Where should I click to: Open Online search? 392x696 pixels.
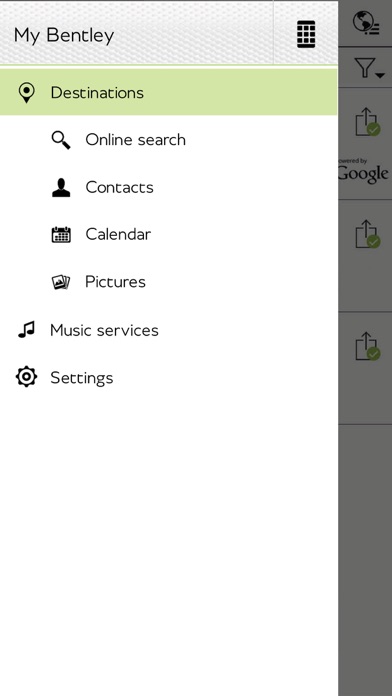135,140
